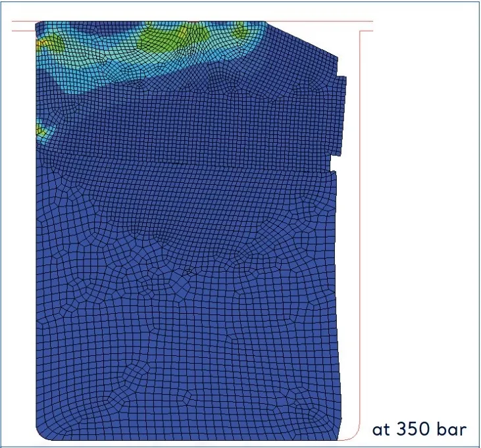The height and width of the screenshot is (448, 481).
Task: Click the bottom-right corner of the meshed part
Action: point(338,438)
